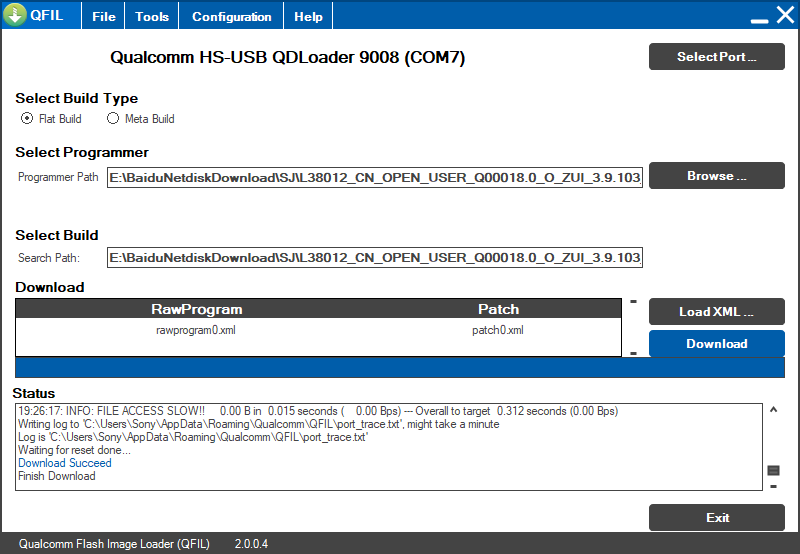Click inside the Search Path field
800x554 pixels.
[374, 257]
